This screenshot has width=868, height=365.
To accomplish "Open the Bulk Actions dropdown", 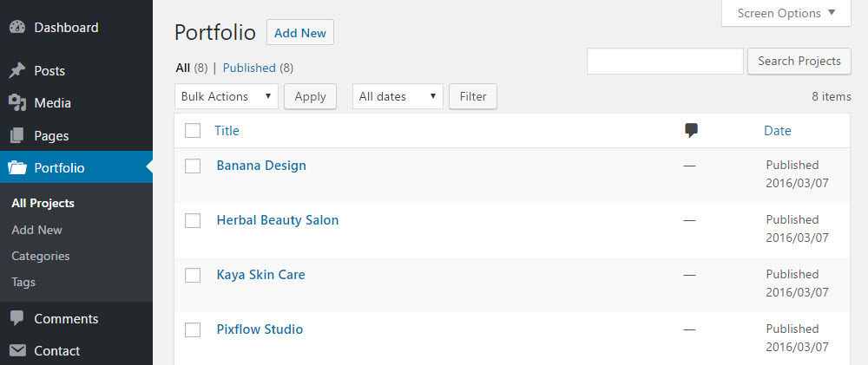I will 227,97.
